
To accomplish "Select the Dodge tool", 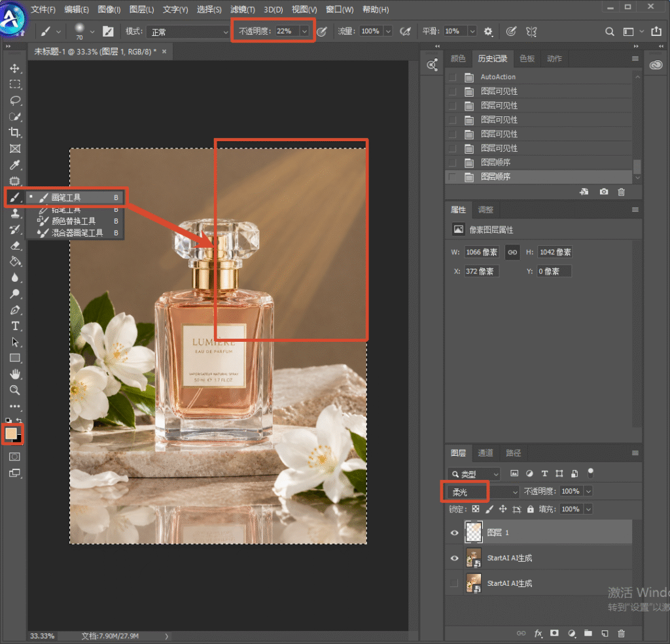I will click(x=15, y=294).
